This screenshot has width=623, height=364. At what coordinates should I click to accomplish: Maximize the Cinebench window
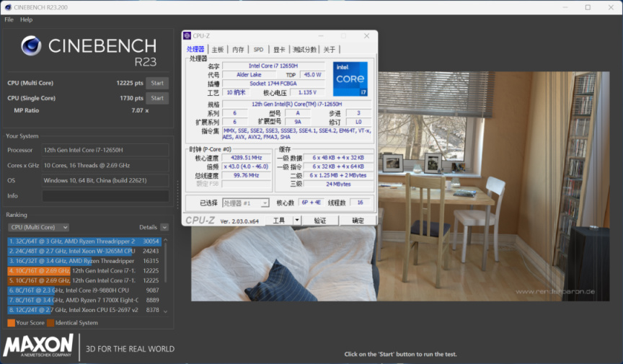[588, 7]
